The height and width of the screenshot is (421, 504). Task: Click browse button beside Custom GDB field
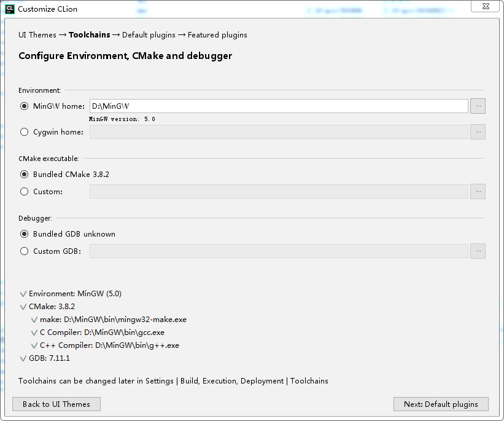click(x=478, y=251)
